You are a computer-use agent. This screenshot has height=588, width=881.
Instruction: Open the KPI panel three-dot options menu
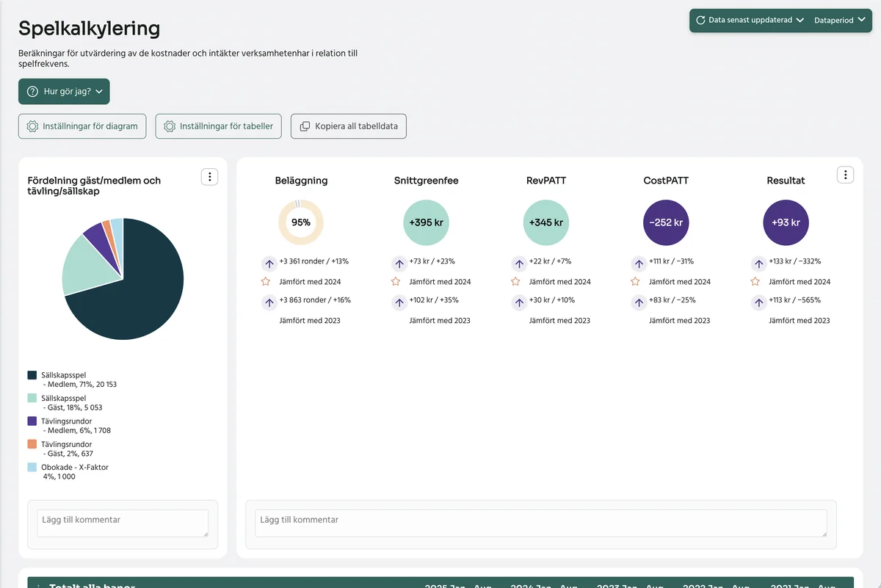point(846,175)
